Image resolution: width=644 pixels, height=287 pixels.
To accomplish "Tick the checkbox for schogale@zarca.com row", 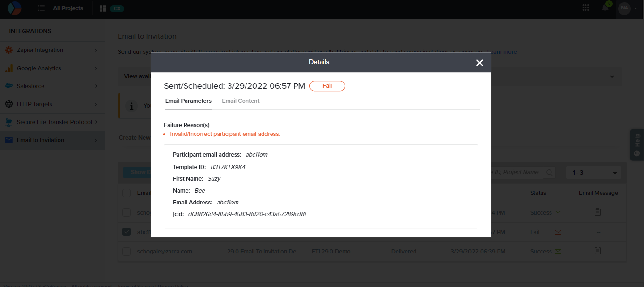I will pyautogui.click(x=127, y=252).
